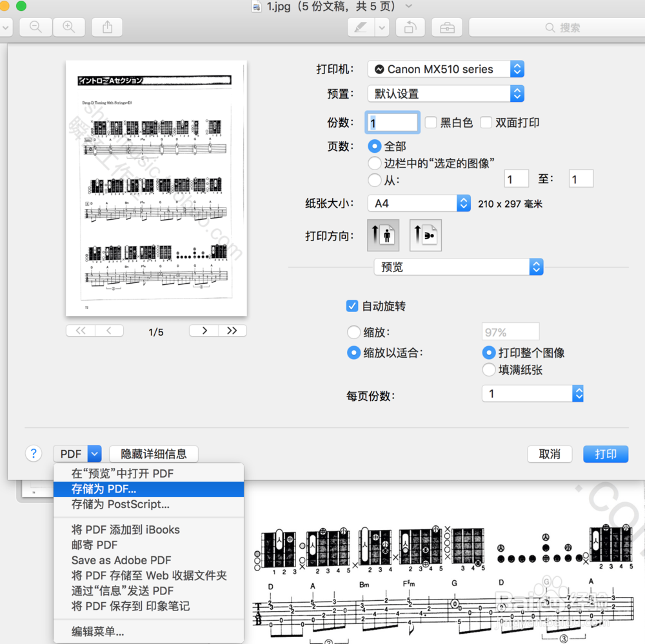Open the markup toolbox icon

pos(446,27)
